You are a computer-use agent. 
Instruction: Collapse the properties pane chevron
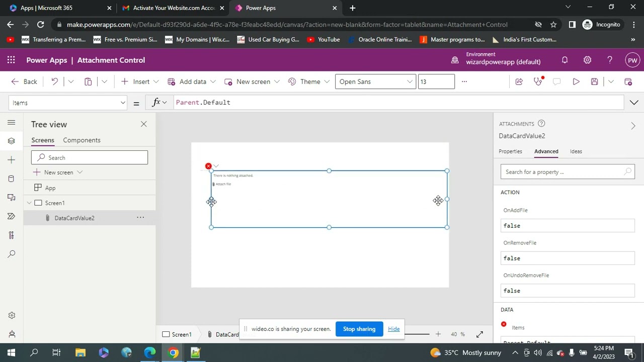[x=633, y=126]
